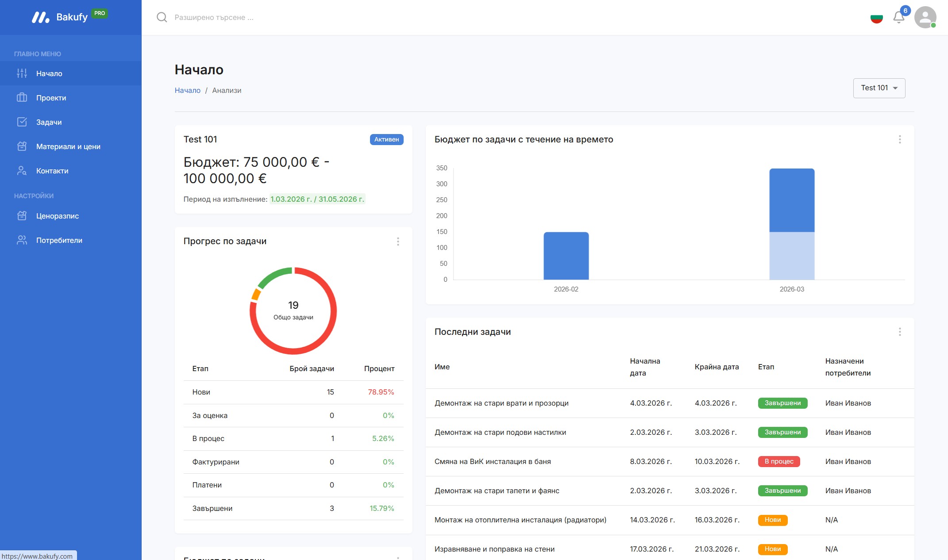Click task 'Смяна на ВиК инсталация в баня'
This screenshot has height=560, width=948.
[x=493, y=461]
